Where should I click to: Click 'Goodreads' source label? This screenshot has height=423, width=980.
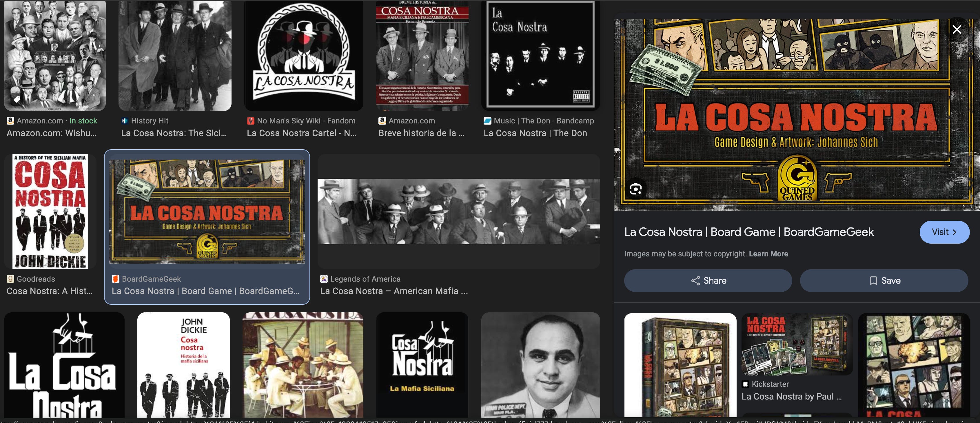pos(36,279)
